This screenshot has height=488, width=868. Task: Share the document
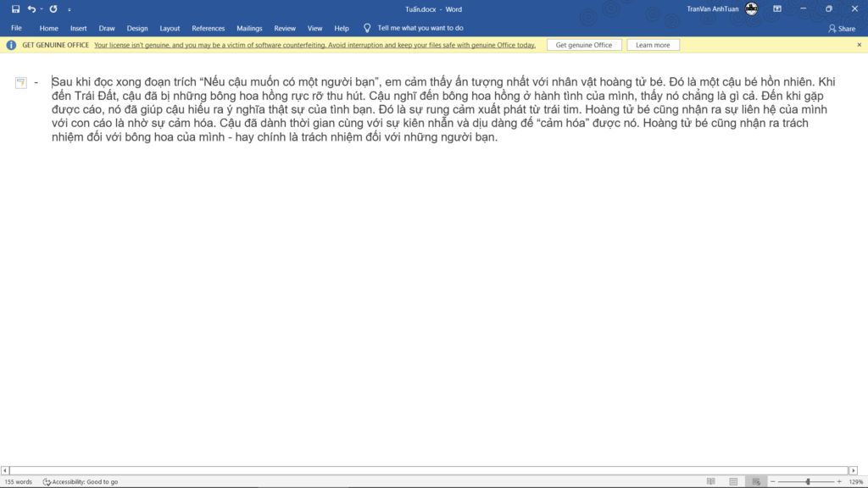pos(842,28)
